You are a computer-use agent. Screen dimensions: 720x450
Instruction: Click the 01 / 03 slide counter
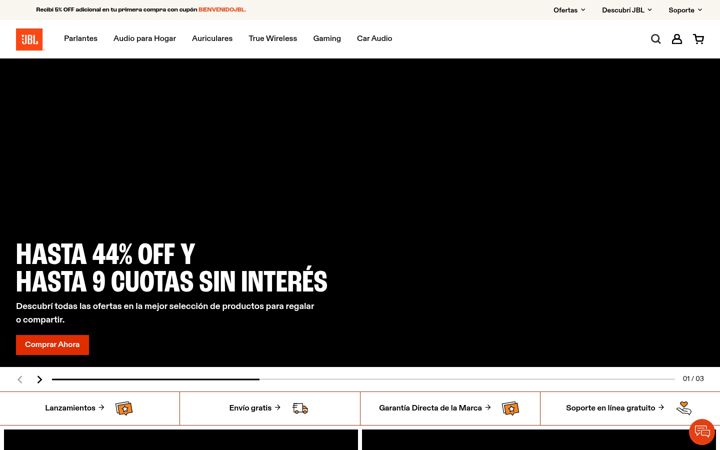coord(693,379)
